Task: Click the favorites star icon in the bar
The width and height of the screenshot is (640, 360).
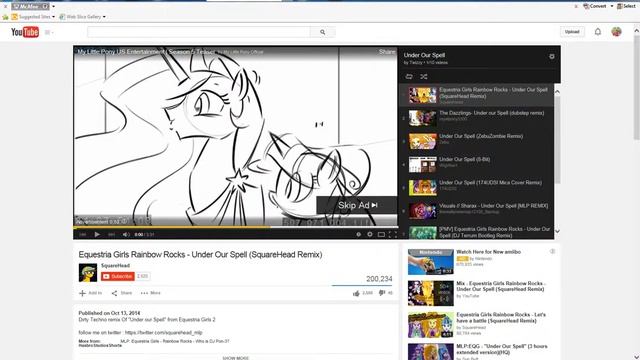Action: click(x=5, y=17)
